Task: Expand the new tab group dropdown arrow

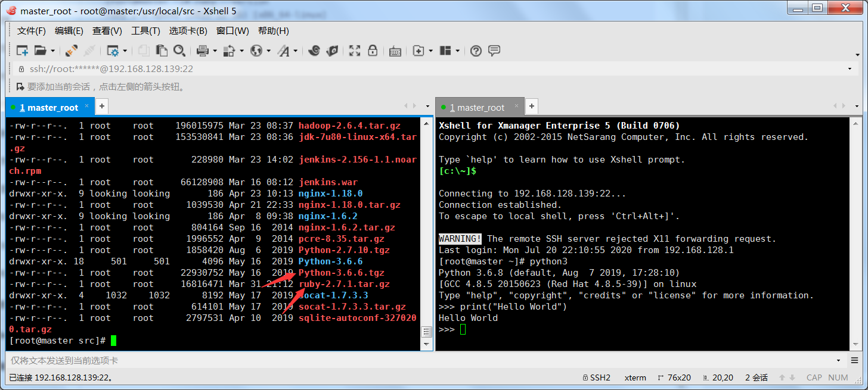Action: (430, 51)
